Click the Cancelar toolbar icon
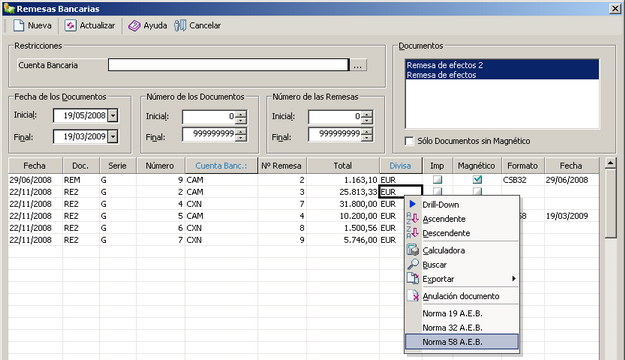Viewport: 625px width, 360px height. (x=180, y=26)
